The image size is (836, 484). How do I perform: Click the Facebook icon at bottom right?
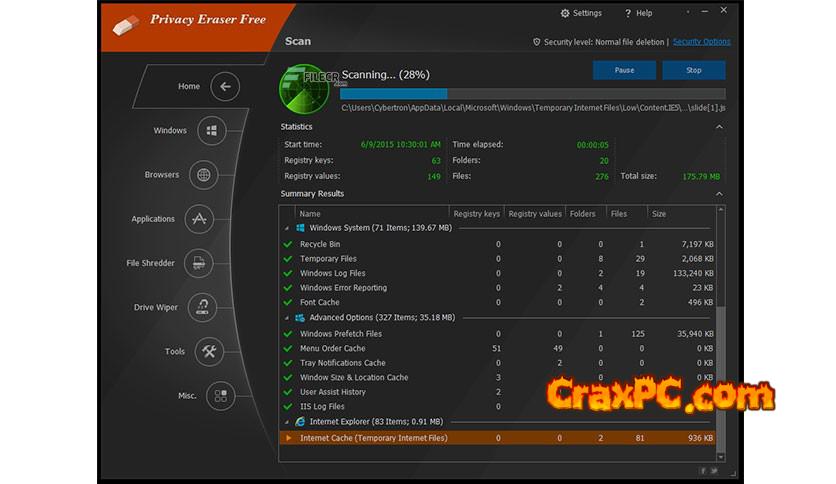[x=702, y=469]
